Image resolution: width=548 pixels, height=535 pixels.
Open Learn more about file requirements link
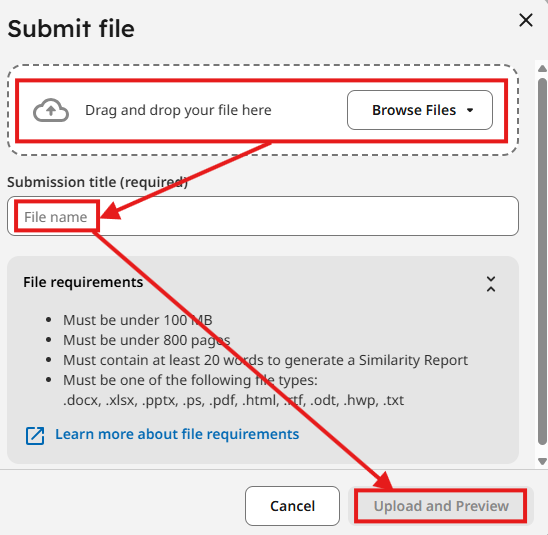177,434
